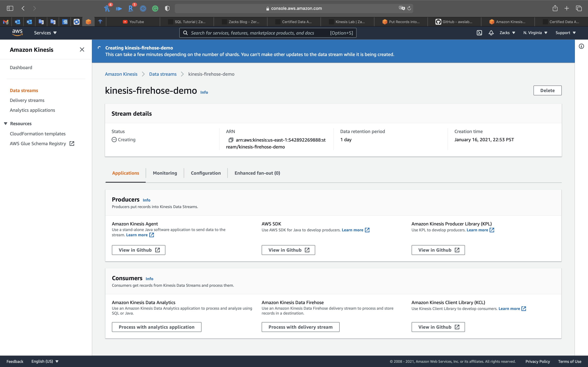Copy the stream ARN with copy icon

coord(231,140)
